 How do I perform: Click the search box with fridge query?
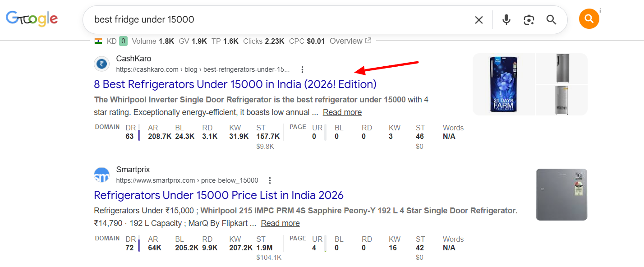click(325, 20)
